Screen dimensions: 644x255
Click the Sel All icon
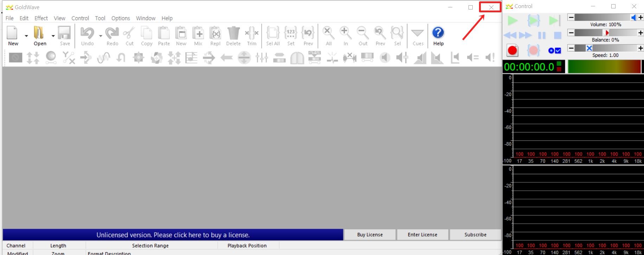273,33
